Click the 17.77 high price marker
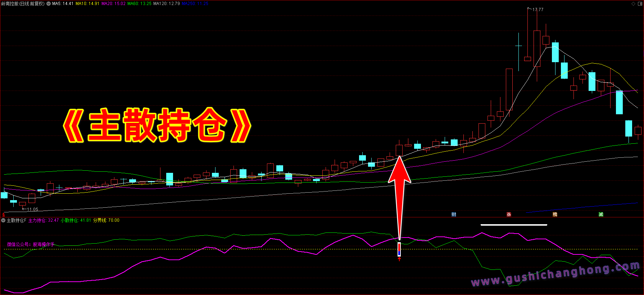 538,10
